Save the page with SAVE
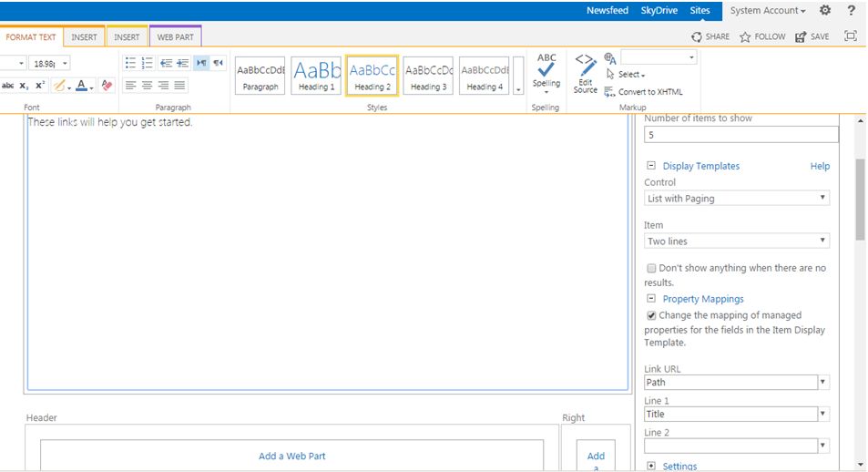The width and height of the screenshot is (868, 472). [x=812, y=36]
